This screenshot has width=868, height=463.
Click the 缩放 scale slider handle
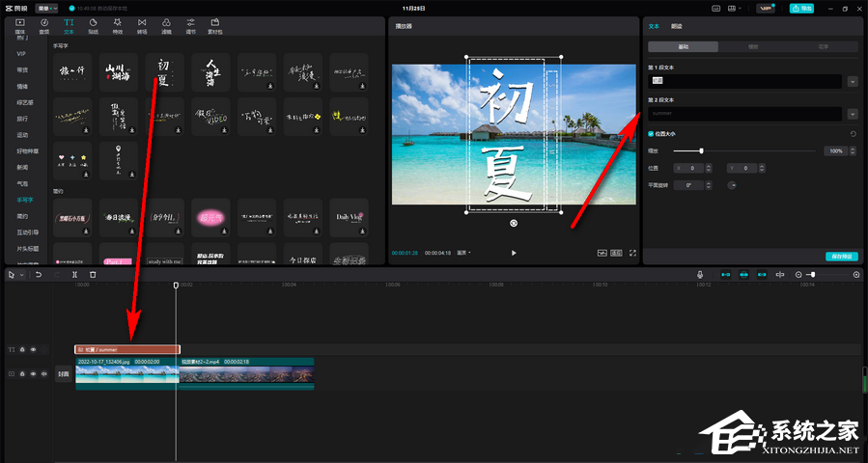pyautogui.click(x=701, y=151)
